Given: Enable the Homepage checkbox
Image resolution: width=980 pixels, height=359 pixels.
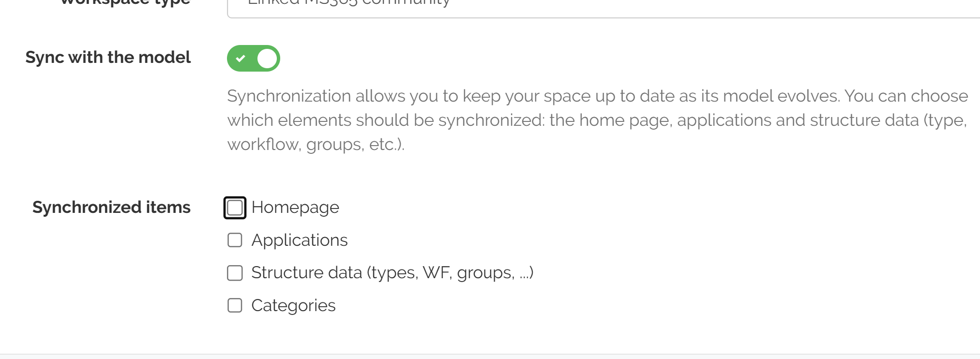Looking at the screenshot, I should click(x=235, y=208).
